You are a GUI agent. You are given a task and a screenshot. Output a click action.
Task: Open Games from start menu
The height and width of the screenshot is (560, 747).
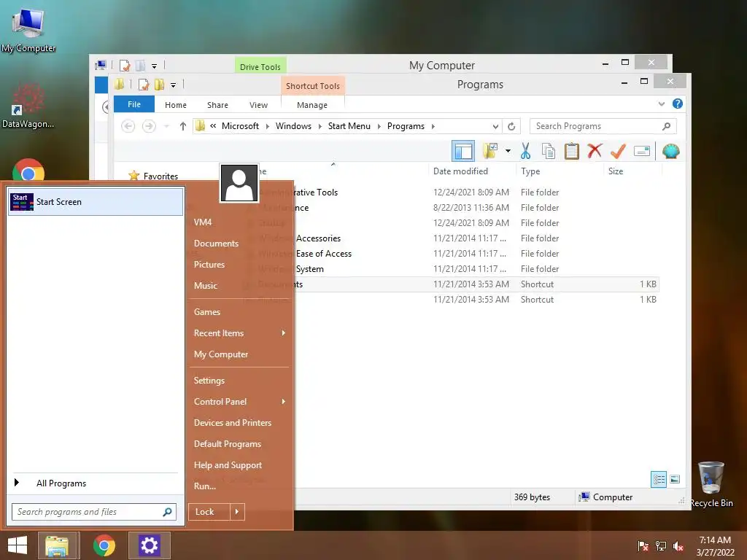tap(207, 312)
